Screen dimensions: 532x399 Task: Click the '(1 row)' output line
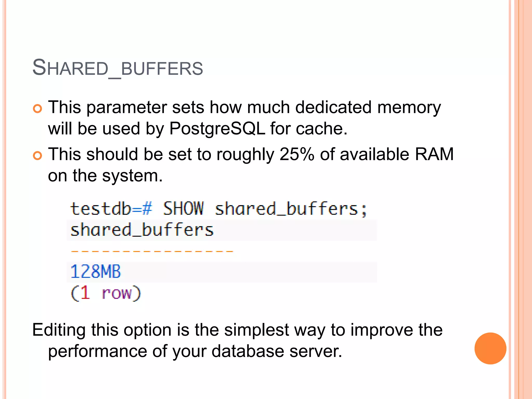(x=106, y=293)
